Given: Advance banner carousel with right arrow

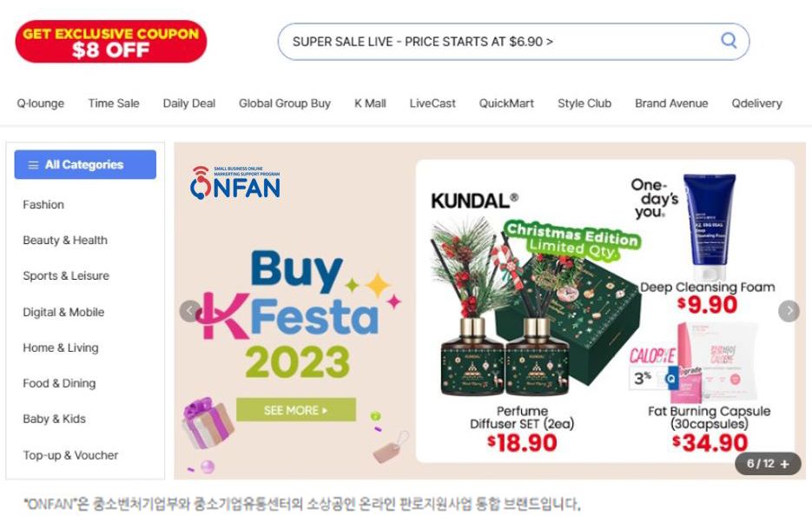Looking at the screenshot, I should pos(789,310).
